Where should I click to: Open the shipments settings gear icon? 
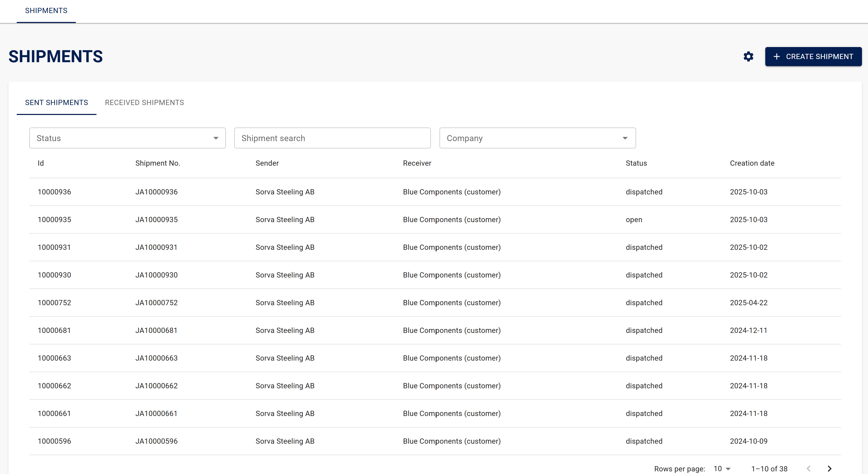[748, 56]
